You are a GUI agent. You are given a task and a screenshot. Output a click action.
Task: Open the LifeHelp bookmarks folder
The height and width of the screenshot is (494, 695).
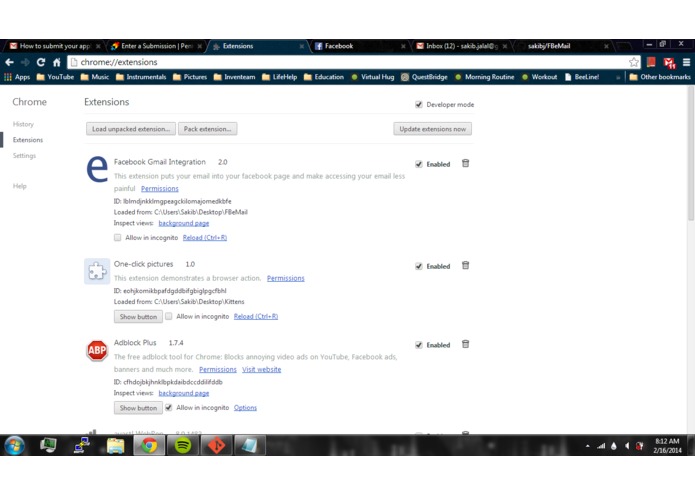click(x=280, y=77)
